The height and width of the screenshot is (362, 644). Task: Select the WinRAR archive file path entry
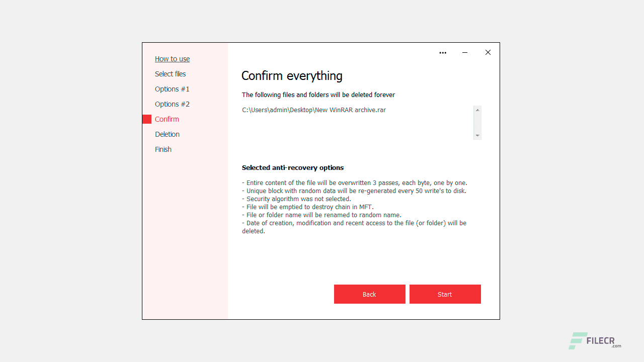point(314,110)
